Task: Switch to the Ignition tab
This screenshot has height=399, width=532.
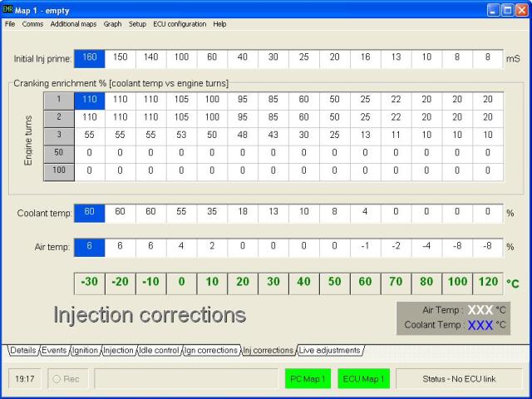Action: tap(85, 351)
